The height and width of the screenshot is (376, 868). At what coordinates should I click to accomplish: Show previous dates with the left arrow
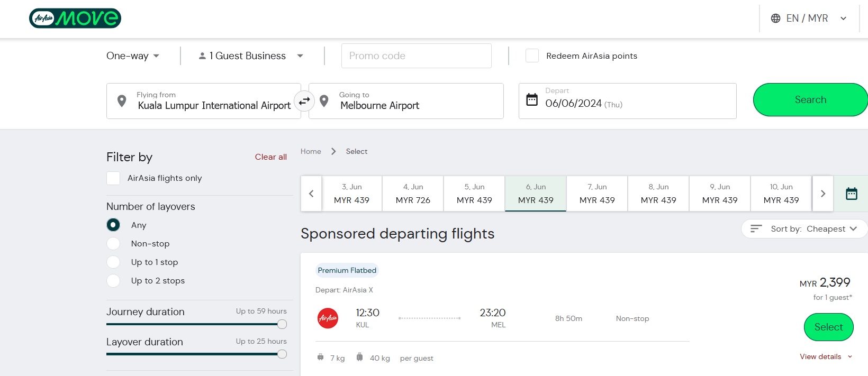311,194
